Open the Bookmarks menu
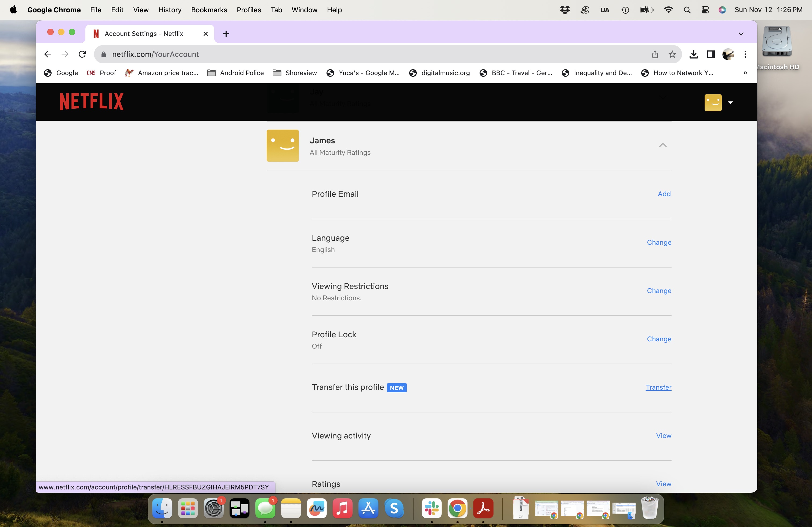This screenshot has width=812, height=527. coord(209,10)
